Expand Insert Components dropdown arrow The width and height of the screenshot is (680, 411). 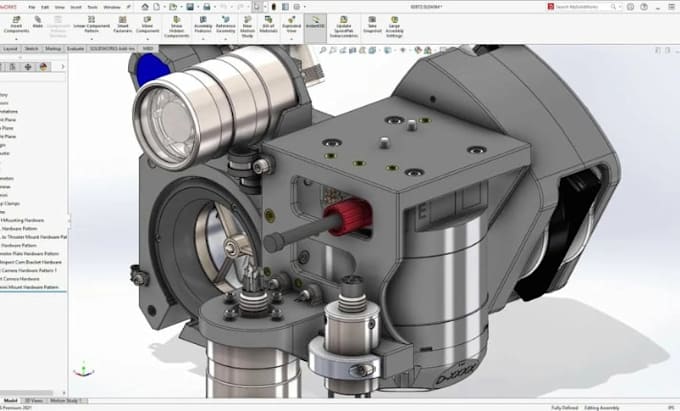pos(16,39)
